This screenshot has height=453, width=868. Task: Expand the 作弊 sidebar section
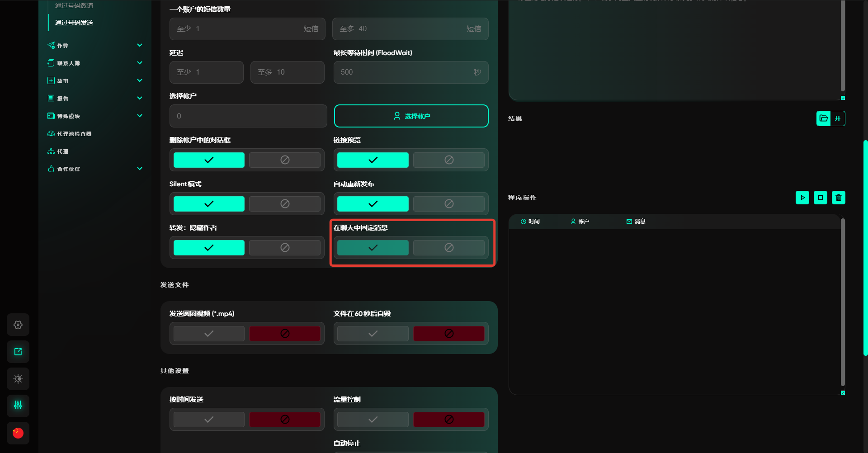click(95, 46)
